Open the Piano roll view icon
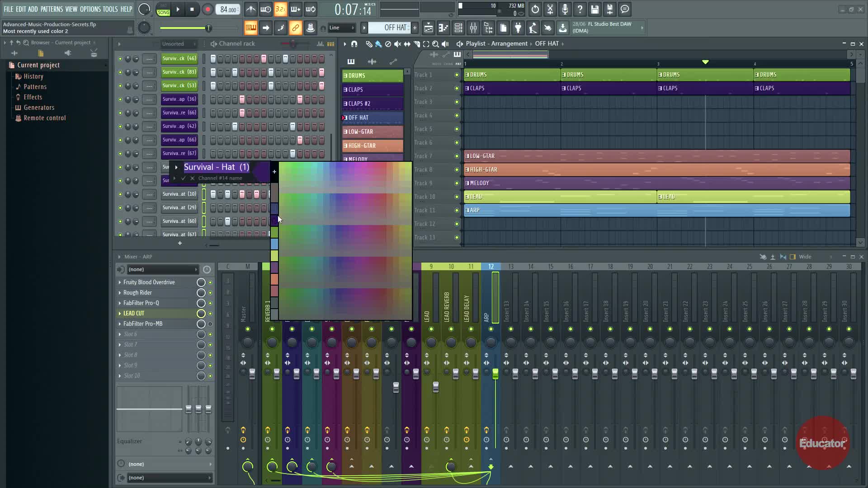 443,28
